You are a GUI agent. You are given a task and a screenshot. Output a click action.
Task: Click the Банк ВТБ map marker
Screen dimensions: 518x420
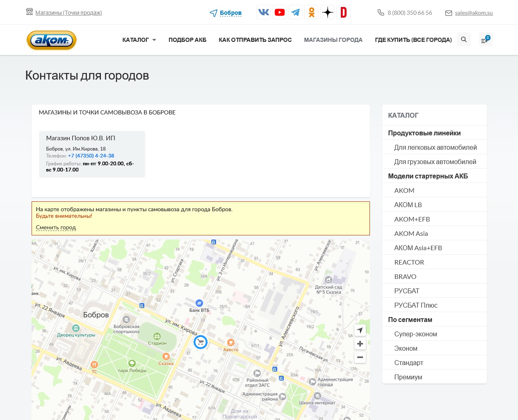pos(199,303)
